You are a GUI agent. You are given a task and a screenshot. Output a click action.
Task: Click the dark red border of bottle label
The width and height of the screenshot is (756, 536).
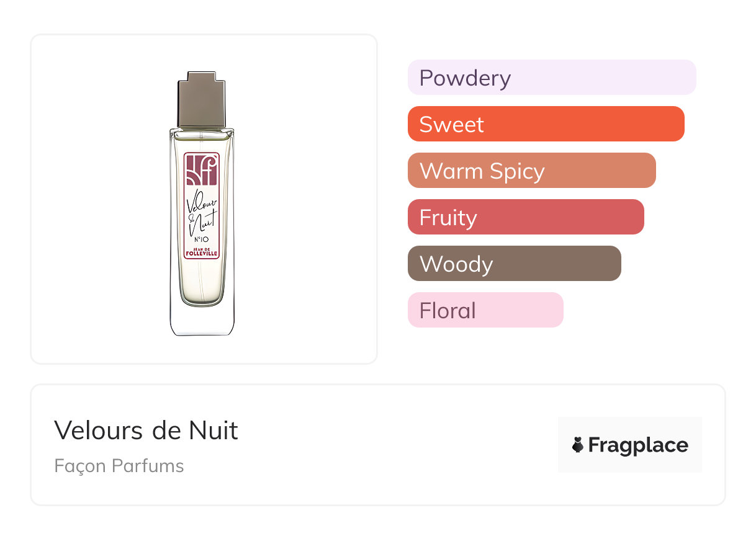coord(185,205)
